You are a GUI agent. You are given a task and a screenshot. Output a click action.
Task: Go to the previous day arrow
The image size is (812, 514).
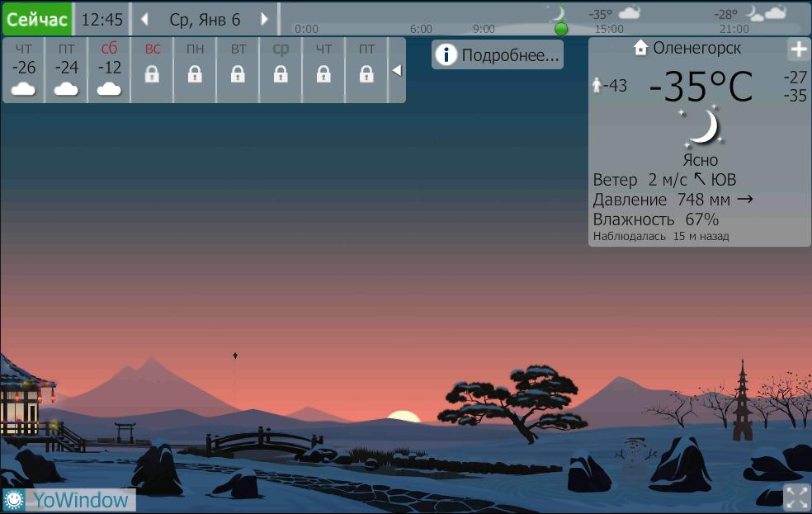[x=145, y=19]
